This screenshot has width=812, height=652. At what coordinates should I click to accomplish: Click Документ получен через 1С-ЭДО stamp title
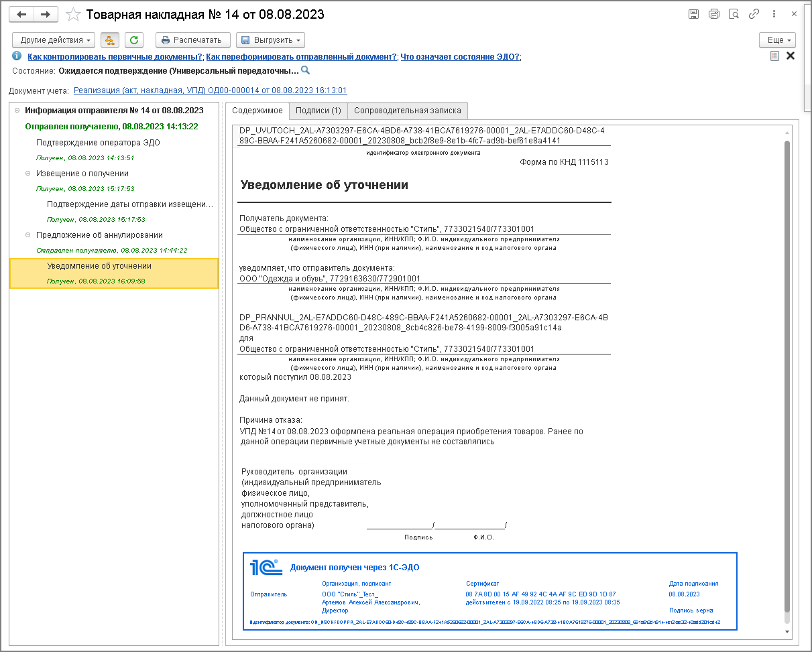click(355, 568)
